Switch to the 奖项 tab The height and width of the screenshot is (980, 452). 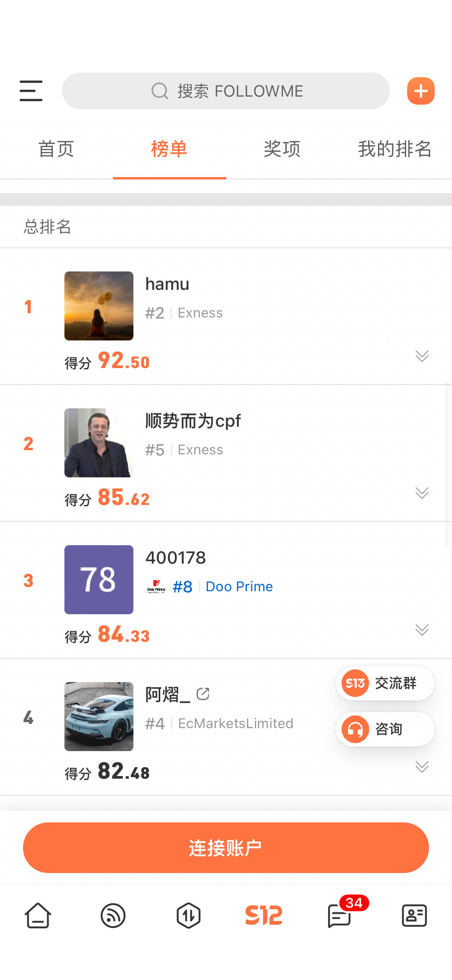click(282, 149)
